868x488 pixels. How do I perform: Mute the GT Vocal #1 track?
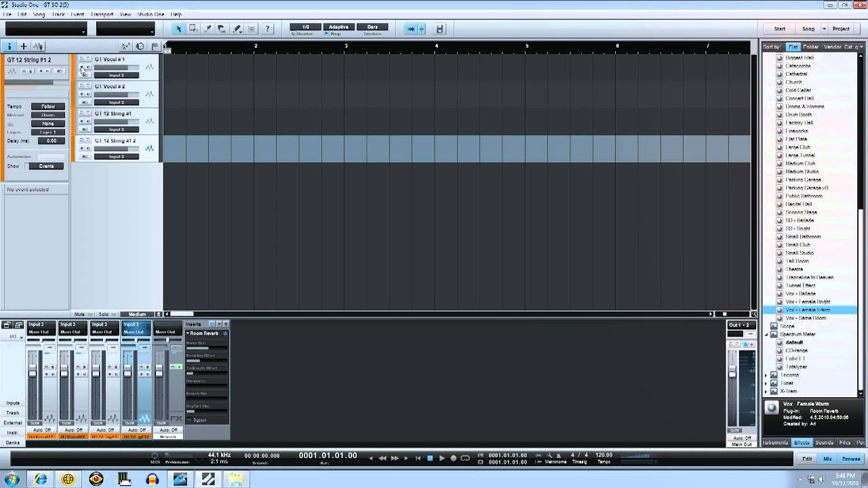[81, 59]
